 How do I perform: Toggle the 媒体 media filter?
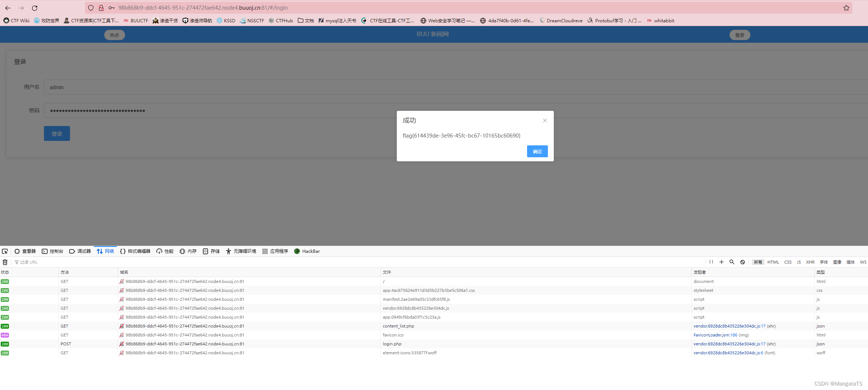[851, 262]
